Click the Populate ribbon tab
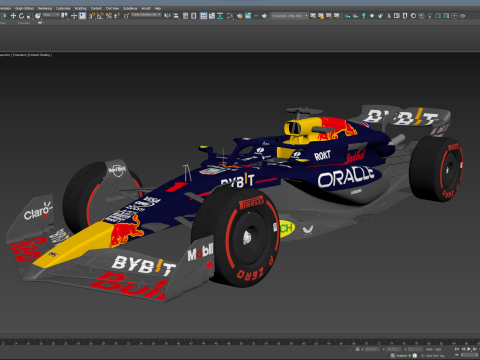 (x=24, y=23)
